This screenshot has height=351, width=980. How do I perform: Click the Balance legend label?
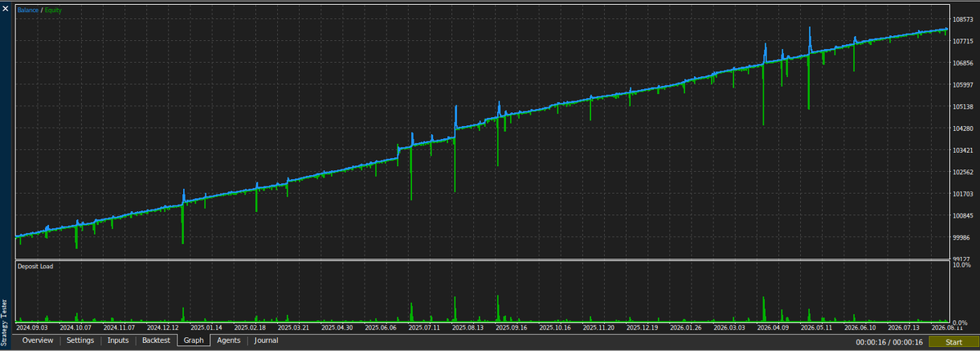28,11
